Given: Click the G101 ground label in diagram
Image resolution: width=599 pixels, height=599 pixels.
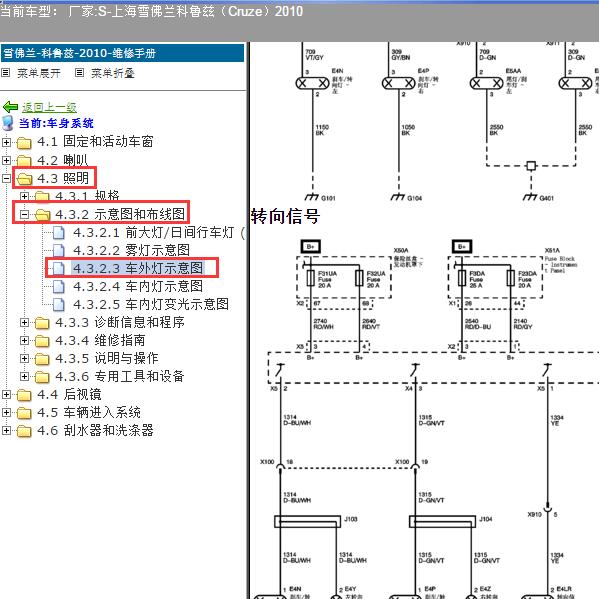Looking at the screenshot, I should coord(328,198).
